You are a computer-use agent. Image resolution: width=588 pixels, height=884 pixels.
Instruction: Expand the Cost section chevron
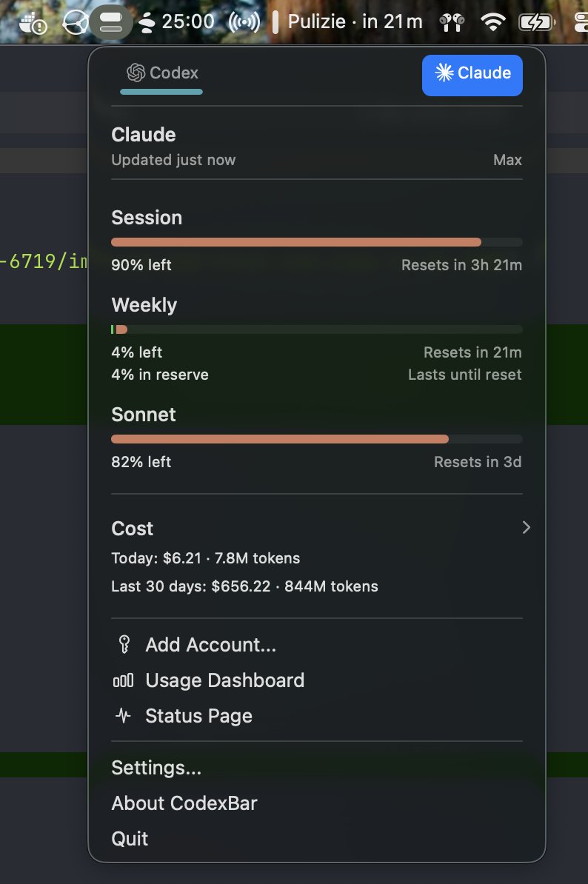(526, 528)
